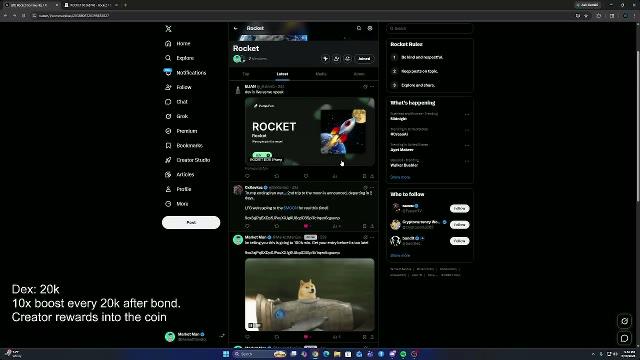Repost the doge rocket post
Viewport: 640px width, 360px height.
tap(277, 337)
